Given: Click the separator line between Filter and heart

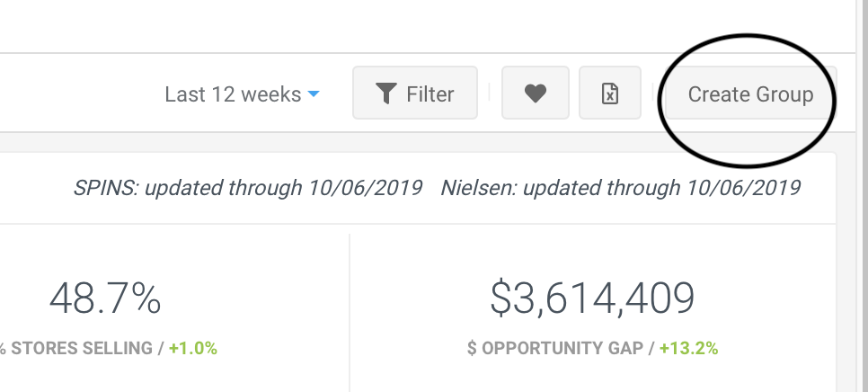Looking at the screenshot, I should [x=490, y=93].
